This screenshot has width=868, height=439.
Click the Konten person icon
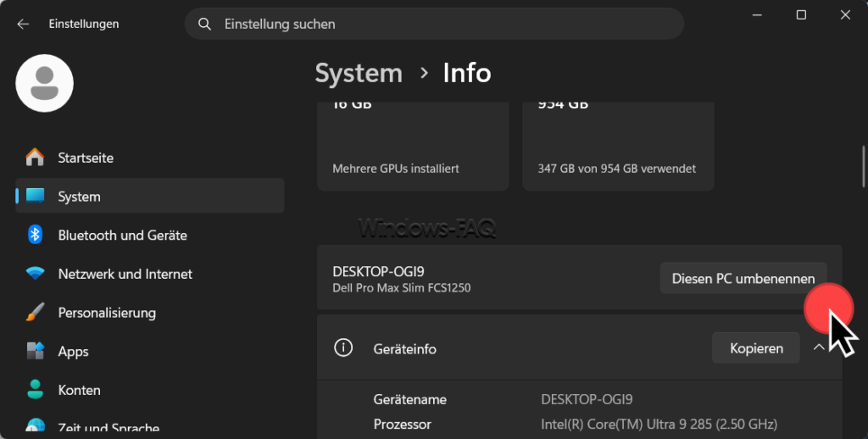click(35, 390)
